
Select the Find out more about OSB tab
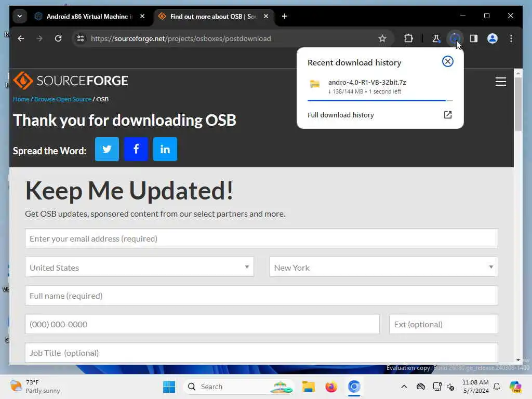coord(212,16)
